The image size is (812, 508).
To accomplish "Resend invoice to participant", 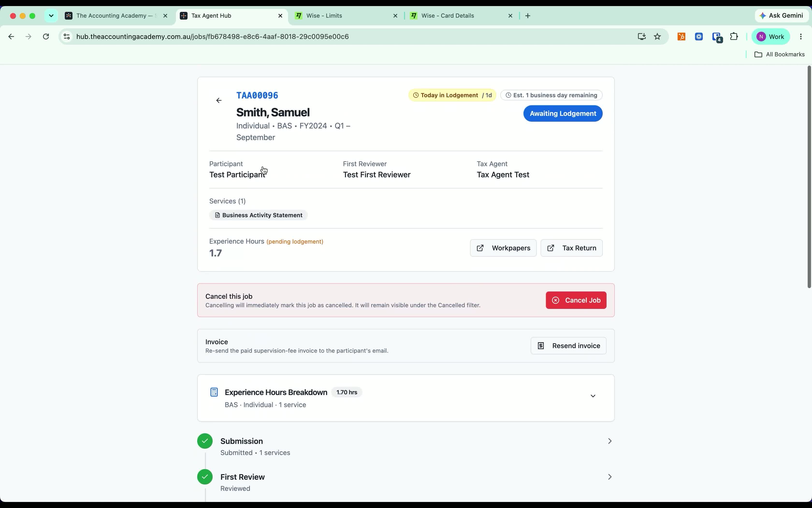I will 568,346.
